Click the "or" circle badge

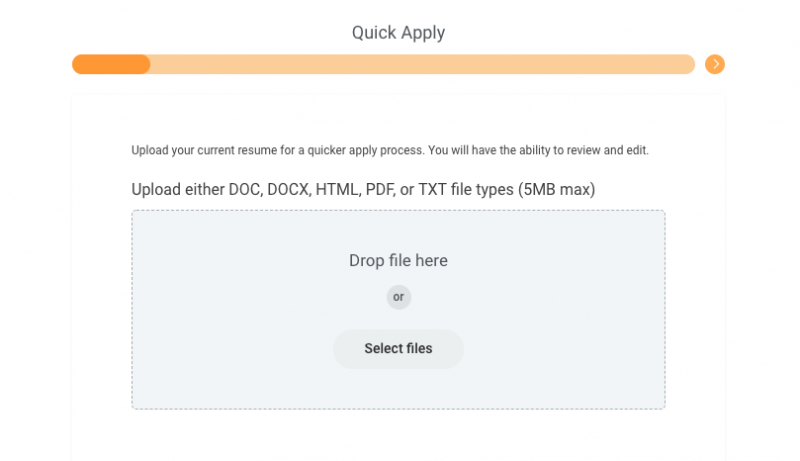398,297
